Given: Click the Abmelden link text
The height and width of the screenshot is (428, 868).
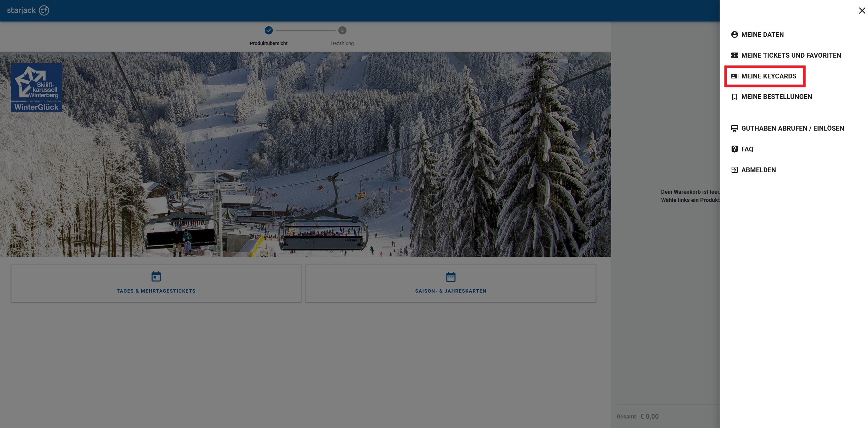Looking at the screenshot, I should pos(758,170).
